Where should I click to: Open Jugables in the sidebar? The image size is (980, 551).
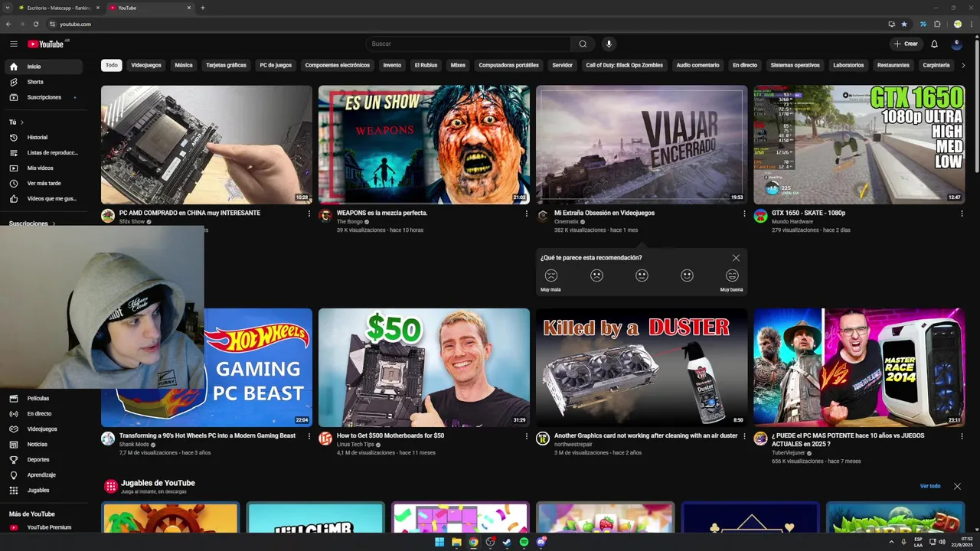pos(43,491)
